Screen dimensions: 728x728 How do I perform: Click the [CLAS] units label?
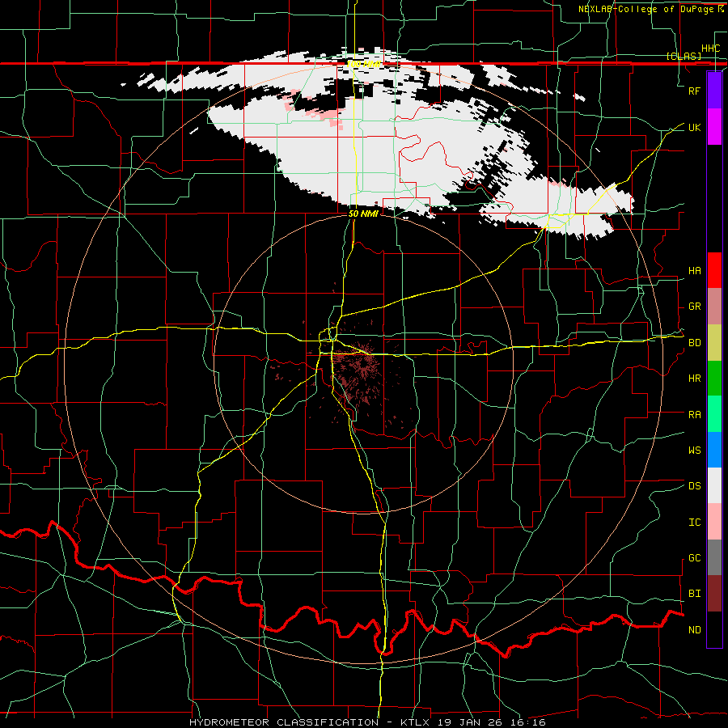click(684, 56)
